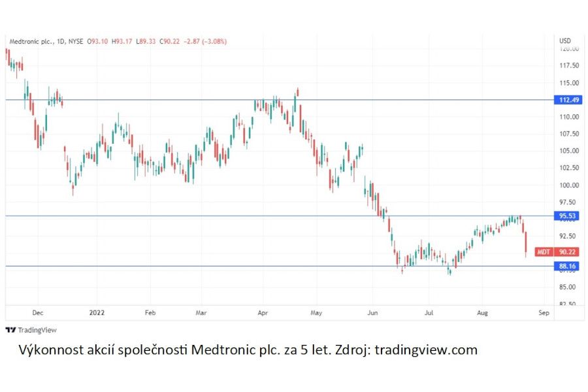Click the red MDT ticker tag

(x=543, y=252)
